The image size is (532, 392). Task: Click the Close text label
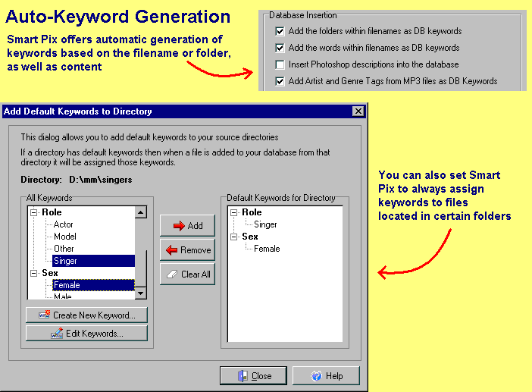(x=261, y=376)
